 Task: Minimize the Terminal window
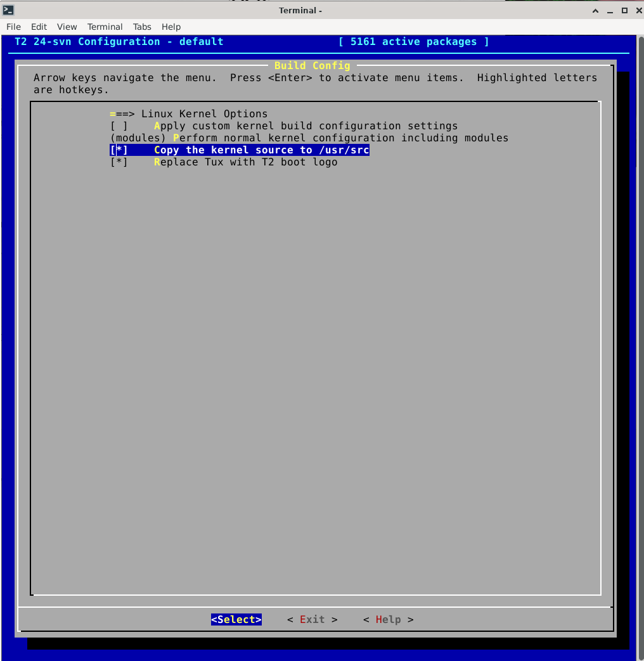point(610,10)
